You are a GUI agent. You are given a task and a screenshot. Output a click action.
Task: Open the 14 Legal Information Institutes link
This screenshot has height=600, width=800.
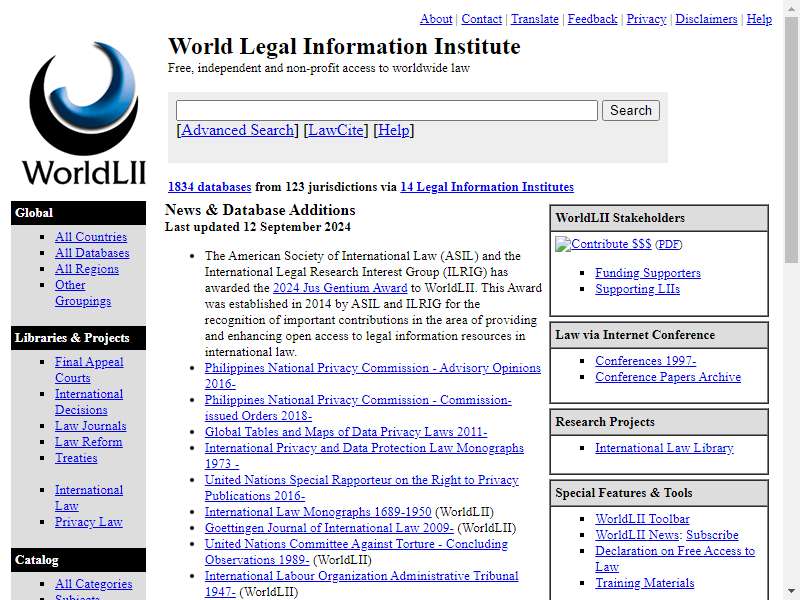[x=487, y=187]
